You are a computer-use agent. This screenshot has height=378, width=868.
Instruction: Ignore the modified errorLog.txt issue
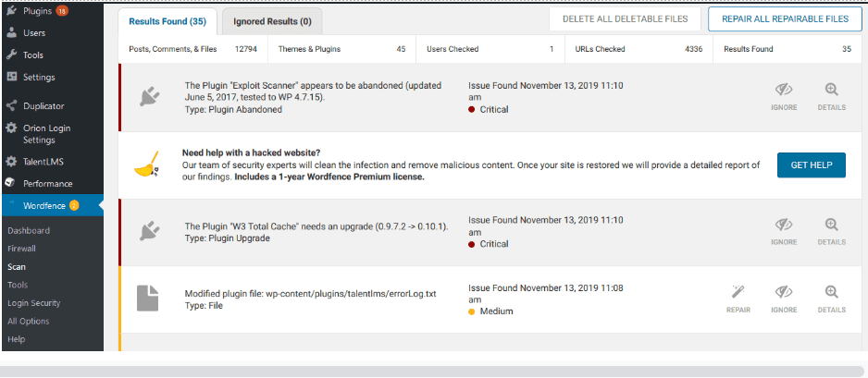784,299
